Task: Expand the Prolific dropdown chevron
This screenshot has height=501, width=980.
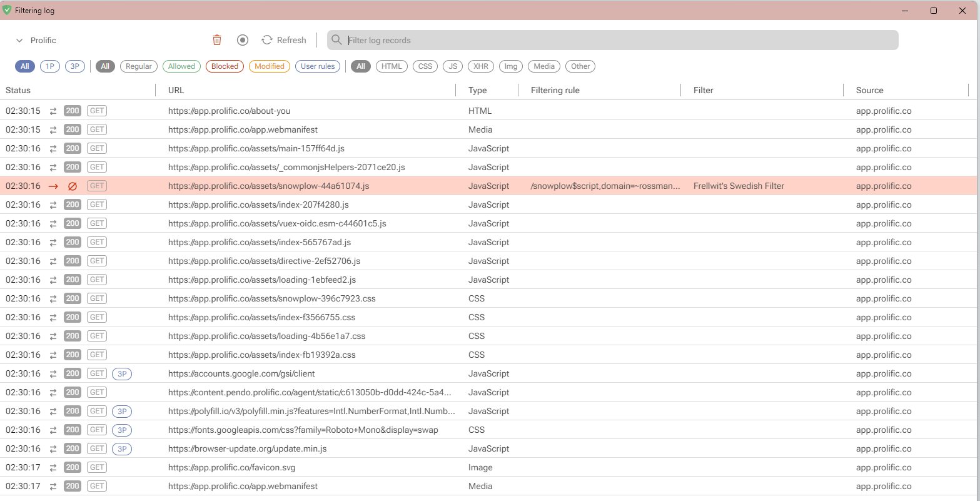Action: [19, 39]
